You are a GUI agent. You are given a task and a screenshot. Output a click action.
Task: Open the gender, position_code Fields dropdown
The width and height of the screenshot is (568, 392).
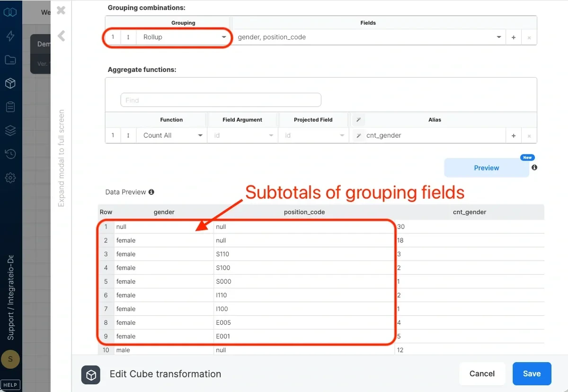pos(498,36)
